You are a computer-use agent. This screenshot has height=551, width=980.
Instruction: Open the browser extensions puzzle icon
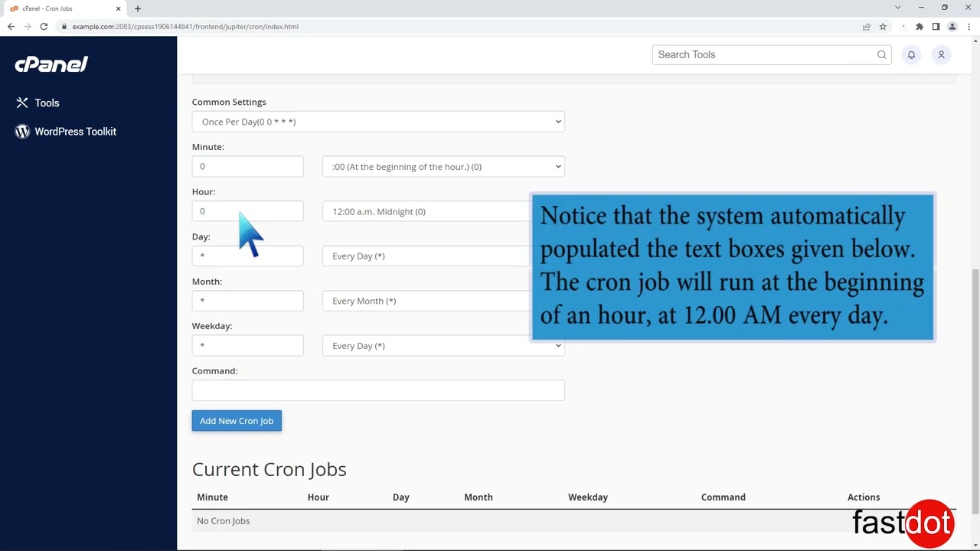pos(919,26)
